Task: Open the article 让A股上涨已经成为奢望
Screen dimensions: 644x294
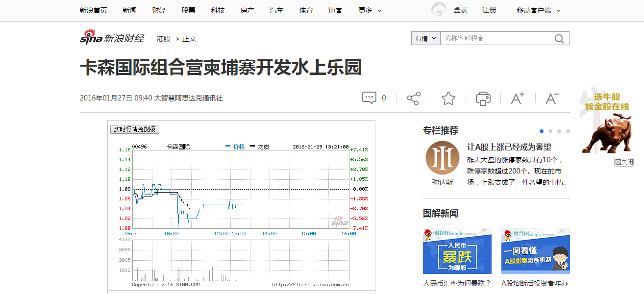Action: pyautogui.click(x=509, y=147)
